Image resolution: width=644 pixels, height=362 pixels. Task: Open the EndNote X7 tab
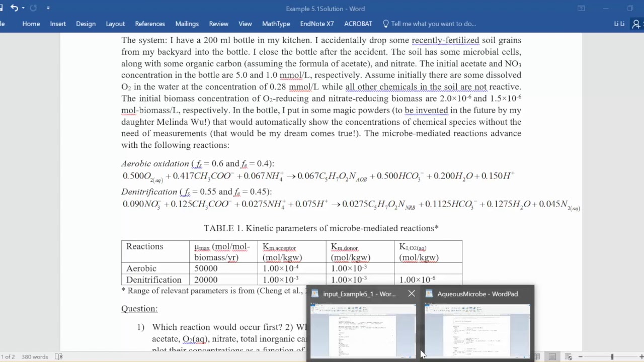(x=317, y=24)
